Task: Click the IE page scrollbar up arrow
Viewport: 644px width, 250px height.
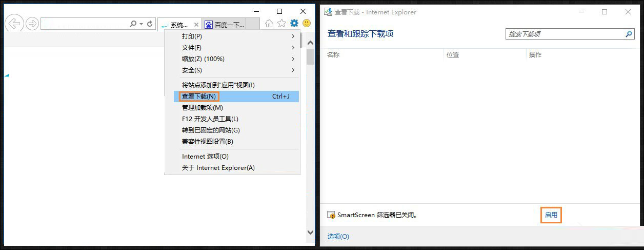Action: click(x=310, y=43)
